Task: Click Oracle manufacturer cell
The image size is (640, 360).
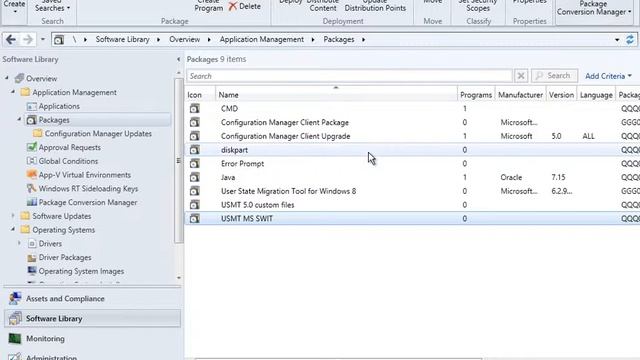Action: pyautogui.click(x=511, y=178)
